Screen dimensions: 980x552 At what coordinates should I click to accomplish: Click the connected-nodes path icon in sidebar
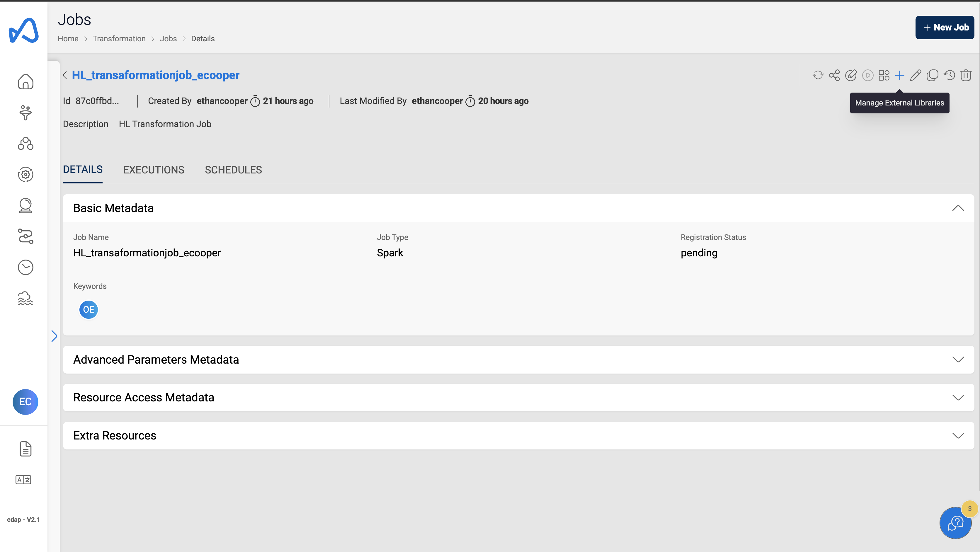[x=25, y=236]
